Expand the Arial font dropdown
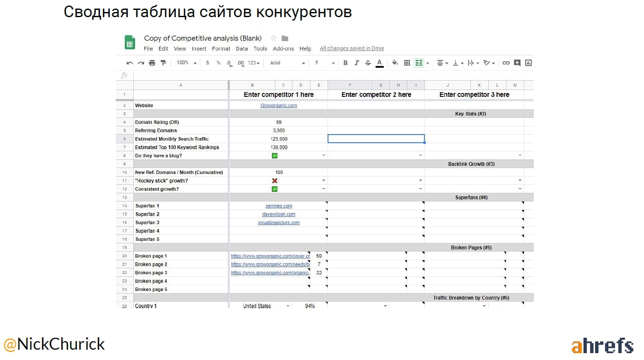 tap(287, 63)
